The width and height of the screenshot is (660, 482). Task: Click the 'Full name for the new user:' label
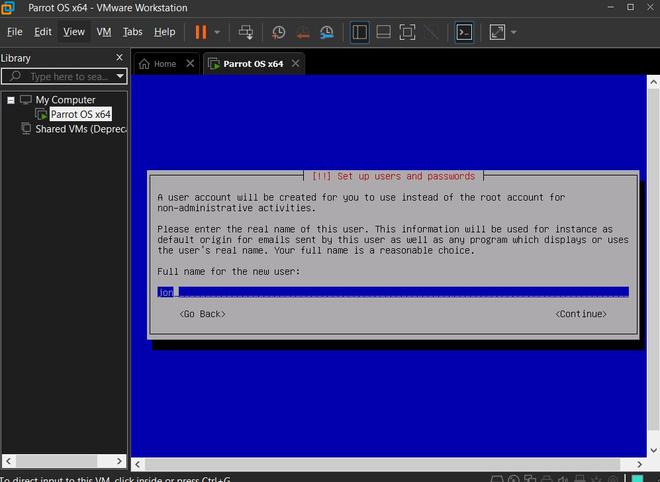(x=229, y=272)
